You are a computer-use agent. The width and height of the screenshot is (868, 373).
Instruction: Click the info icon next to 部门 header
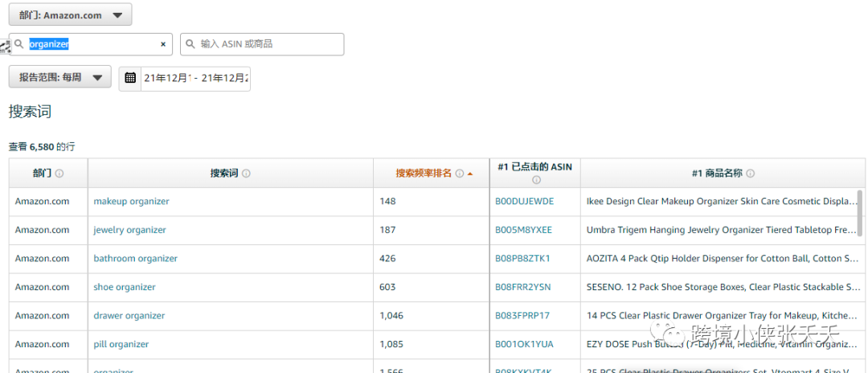click(59, 173)
